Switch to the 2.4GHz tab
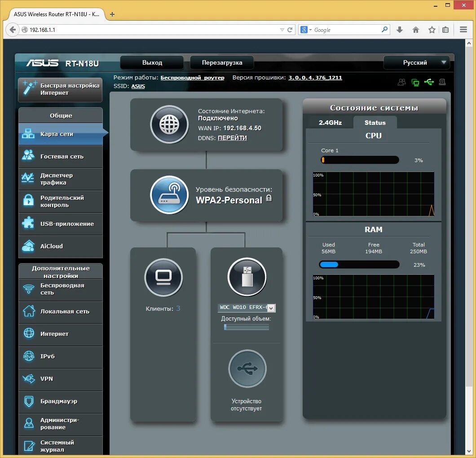This screenshot has height=458, width=476. pyautogui.click(x=330, y=123)
